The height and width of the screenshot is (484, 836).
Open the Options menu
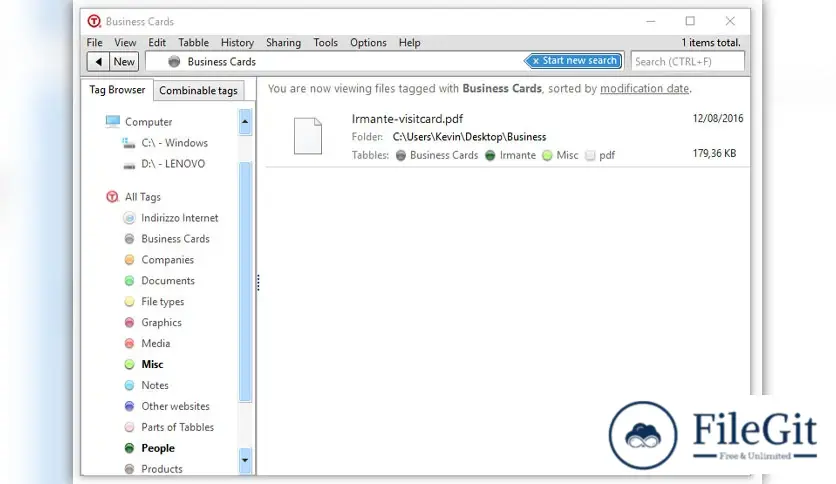368,43
